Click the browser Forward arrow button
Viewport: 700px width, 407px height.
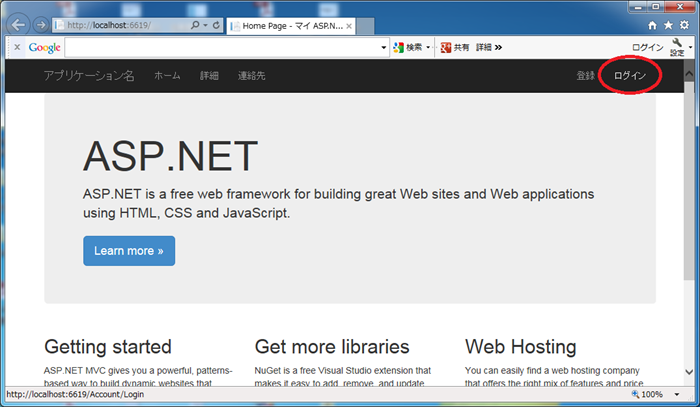[41, 25]
